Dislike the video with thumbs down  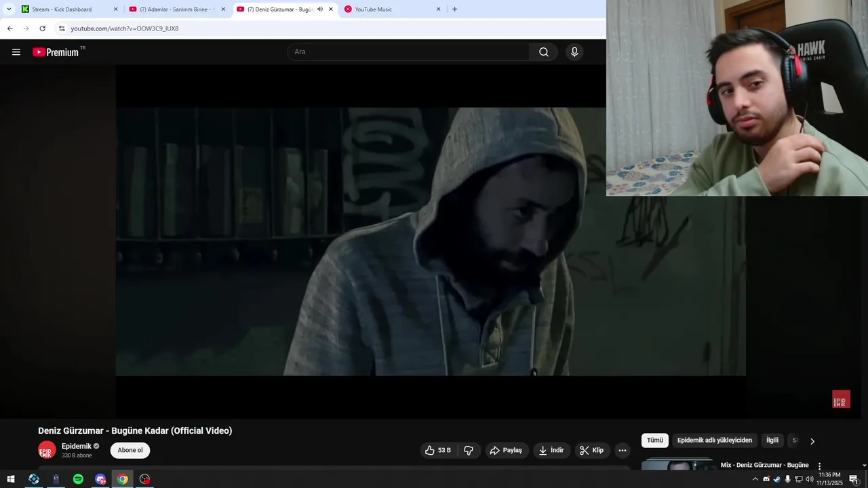point(469,450)
